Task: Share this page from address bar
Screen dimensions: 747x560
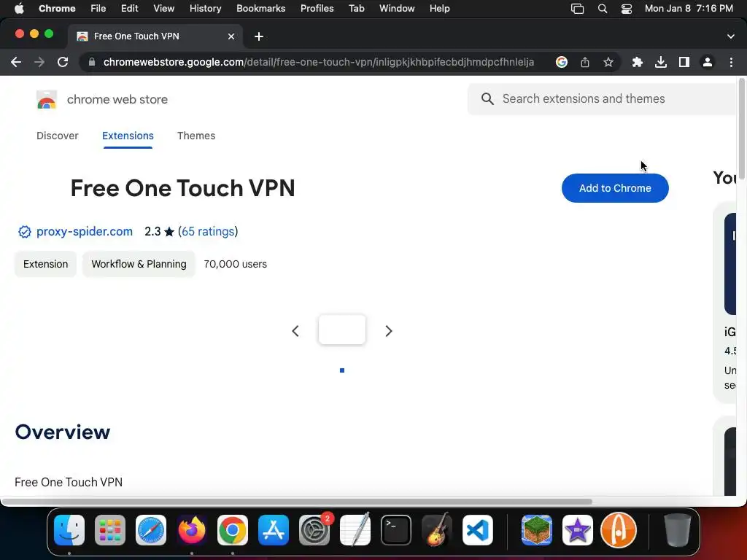Action: pyautogui.click(x=585, y=62)
